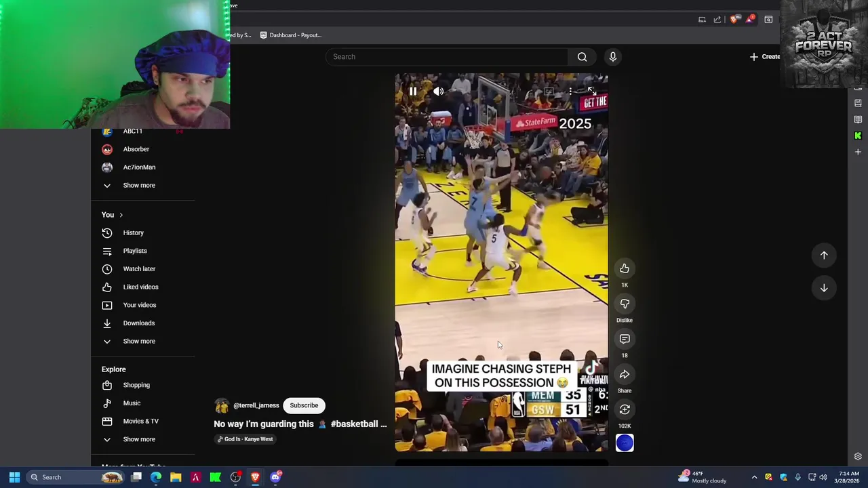
Task: Click the YouTube search field
Action: point(447,57)
